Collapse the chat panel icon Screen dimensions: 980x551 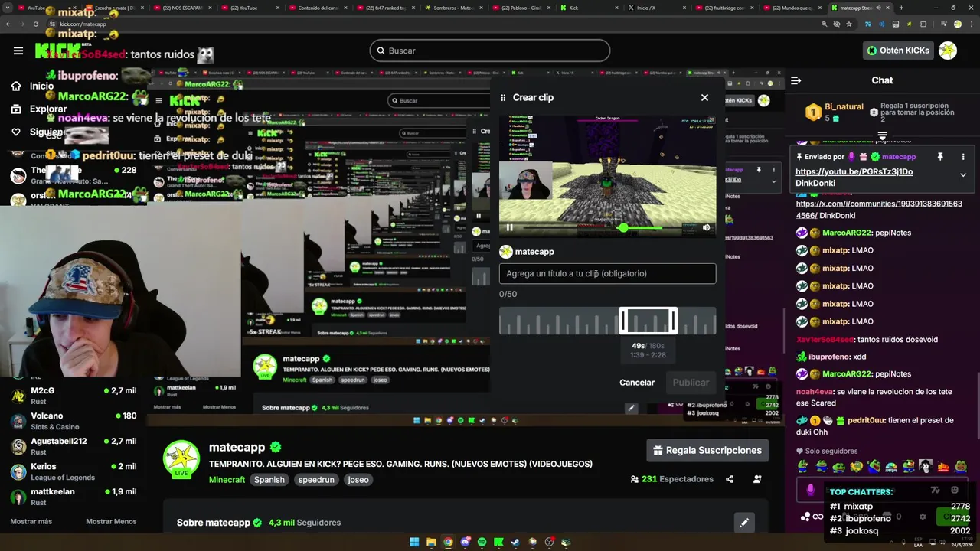click(x=795, y=80)
